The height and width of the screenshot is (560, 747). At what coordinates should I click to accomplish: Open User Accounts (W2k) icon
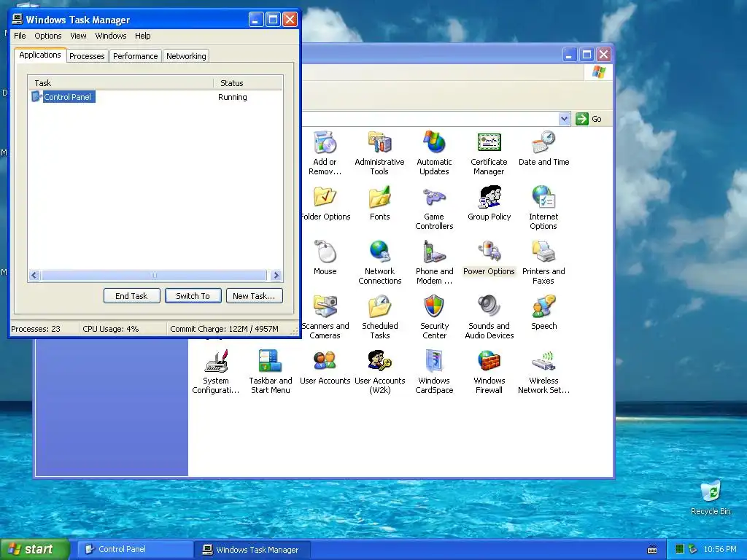point(379,373)
